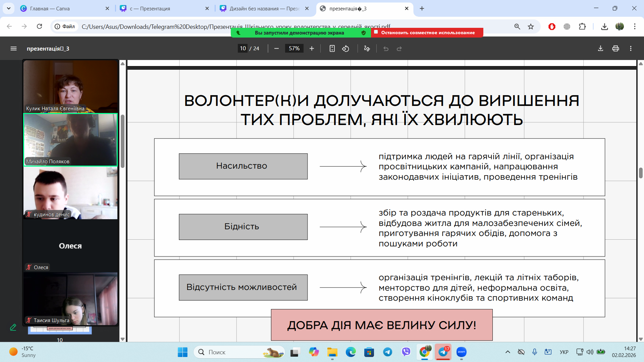Switch to Главная — Canva tab
Screen dimensions: 644x362
pyautogui.click(x=50, y=8)
